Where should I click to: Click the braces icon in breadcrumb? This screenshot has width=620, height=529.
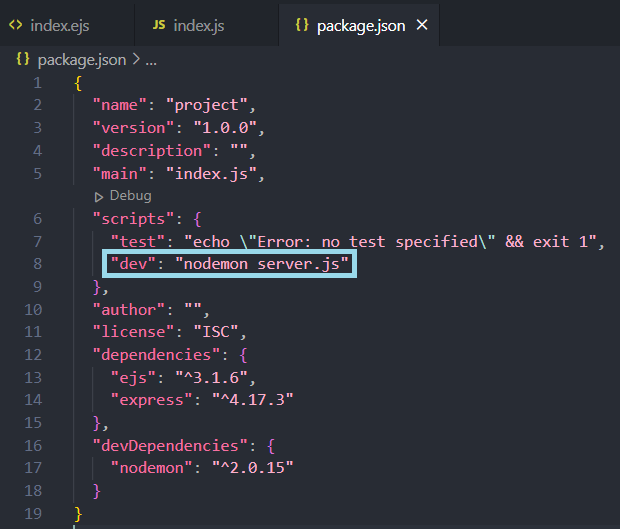click(x=23, y=60)
